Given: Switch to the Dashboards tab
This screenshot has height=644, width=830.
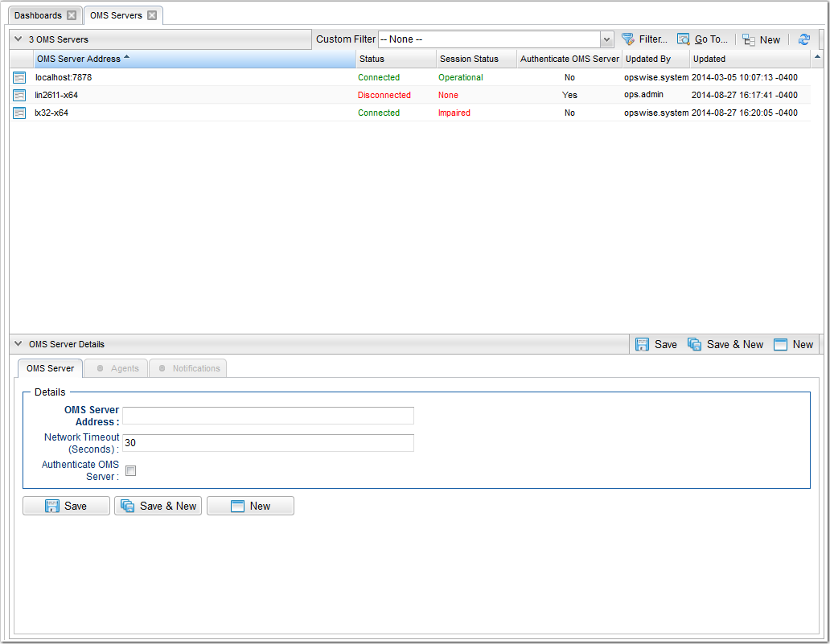Looking at the screenshot, I should pos(39,15).
